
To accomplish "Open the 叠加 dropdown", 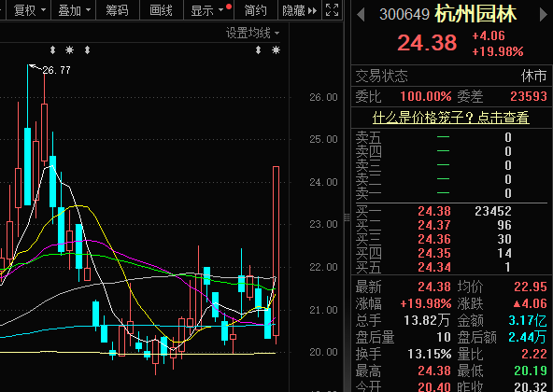I will pyautogui.click(x=74, y=10).
